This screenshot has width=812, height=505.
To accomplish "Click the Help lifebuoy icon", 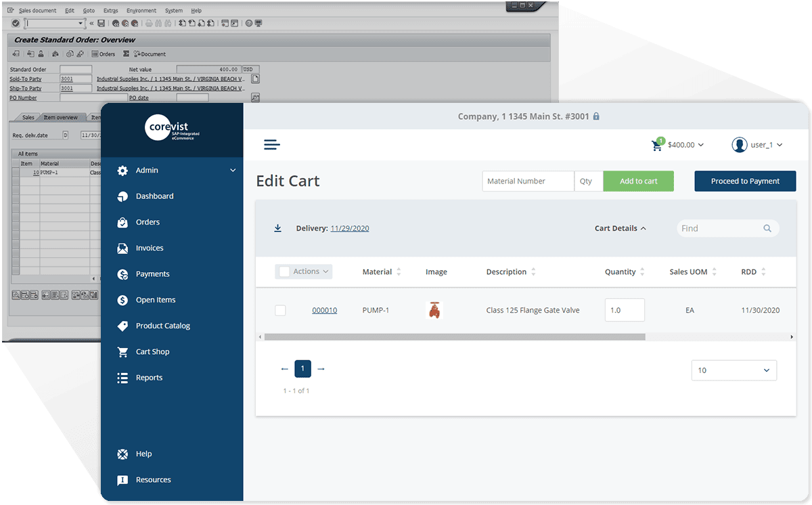I will click(122, 454).
